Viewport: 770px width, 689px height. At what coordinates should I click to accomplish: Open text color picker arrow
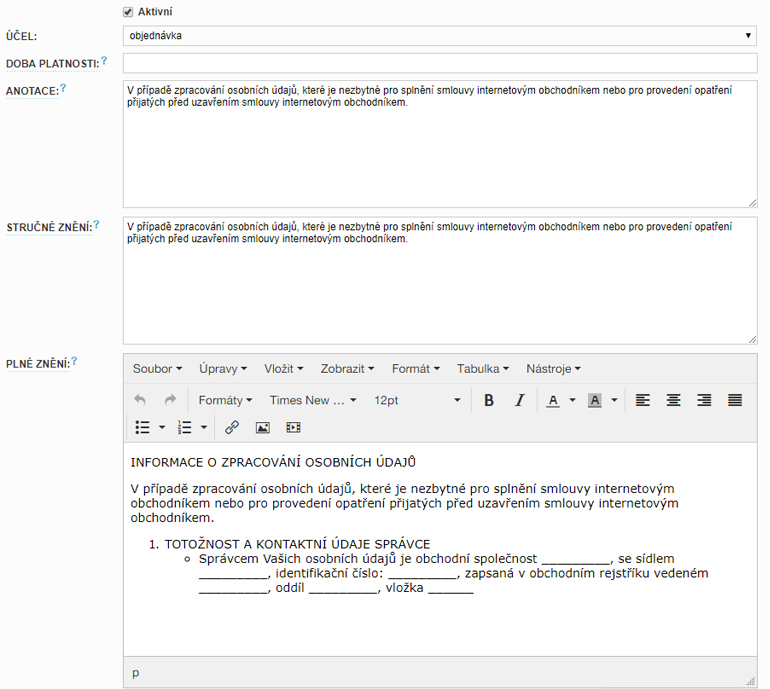(x=573, y=400)
